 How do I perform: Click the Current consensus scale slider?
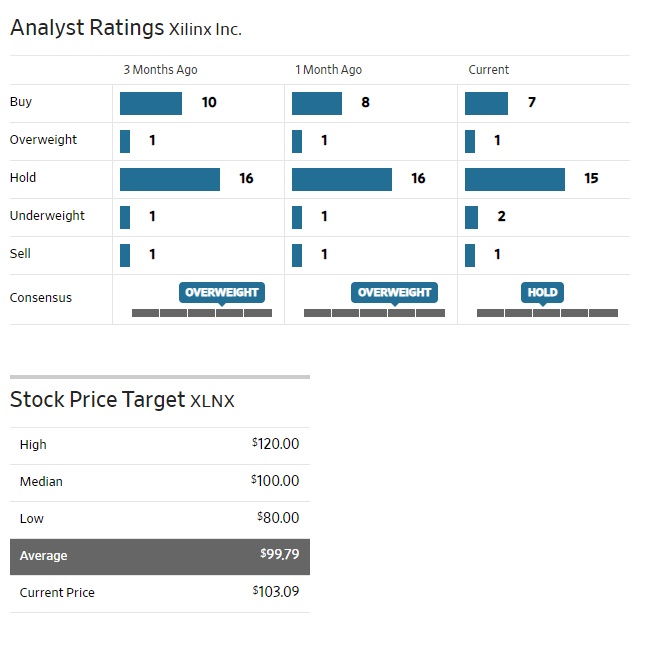(x=547, y=313)
